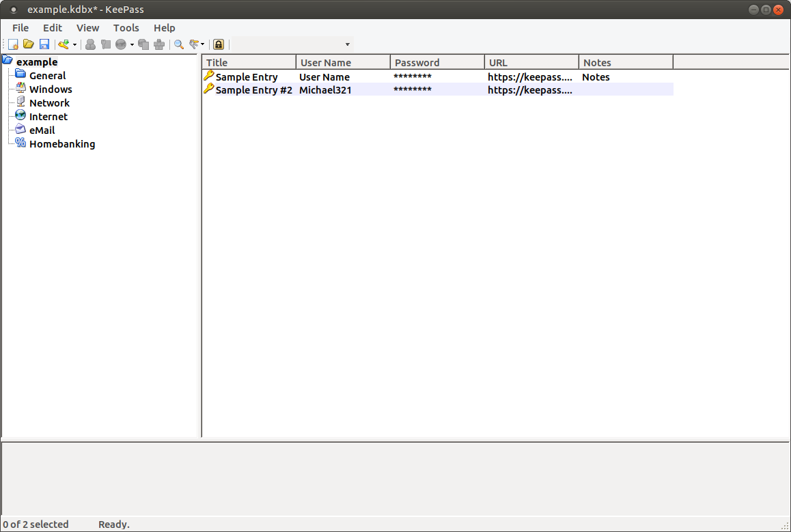Click the URL cell of Sample Entry
Image resolution: width=791 pixels, height=532 pixels.
coord(530,77)
